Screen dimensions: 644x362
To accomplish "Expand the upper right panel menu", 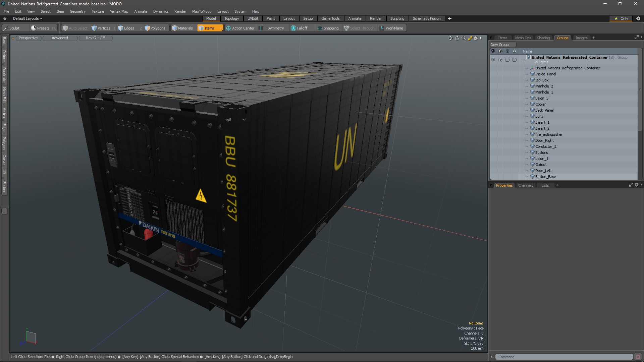I will click(641, 38).
